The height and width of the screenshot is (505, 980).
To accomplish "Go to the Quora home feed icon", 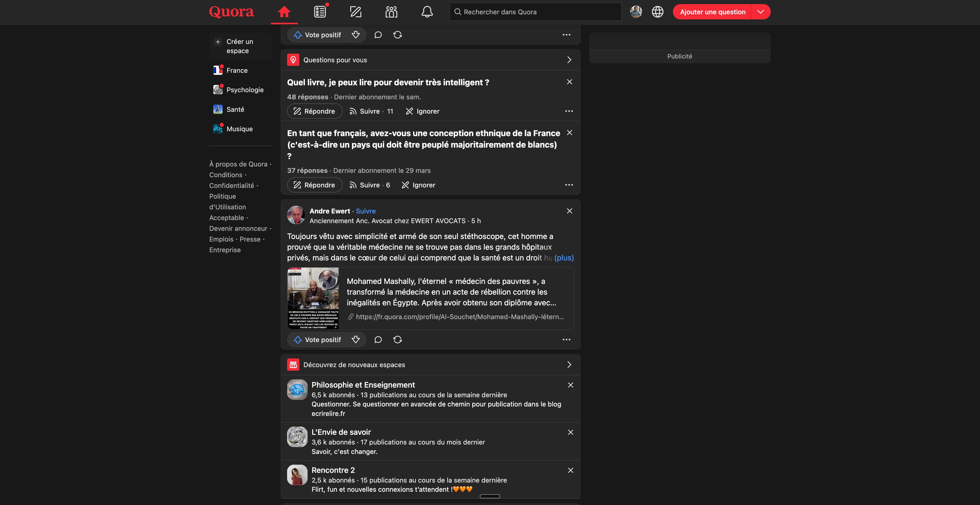I will (x=284, y=12).
